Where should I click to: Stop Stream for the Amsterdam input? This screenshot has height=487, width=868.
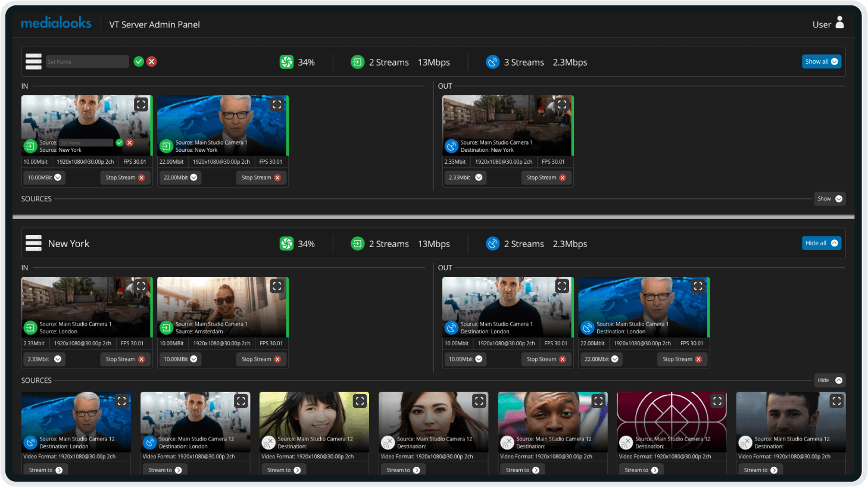(261, 359)
